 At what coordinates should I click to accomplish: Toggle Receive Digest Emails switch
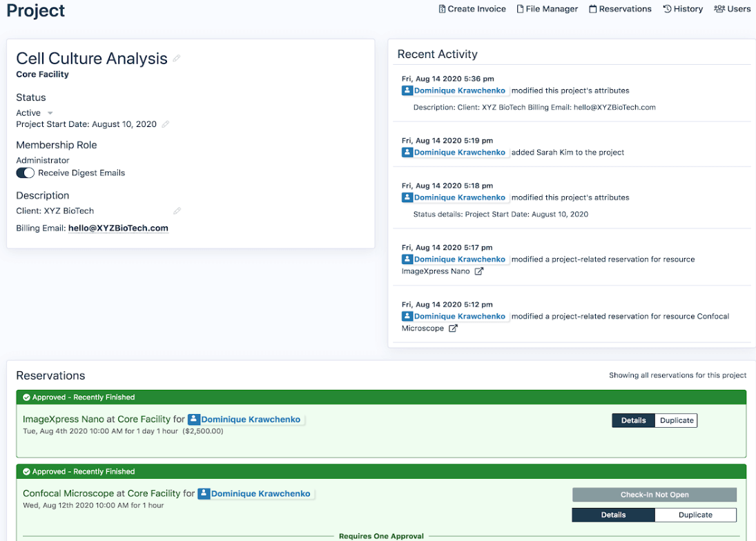point(26,173)
